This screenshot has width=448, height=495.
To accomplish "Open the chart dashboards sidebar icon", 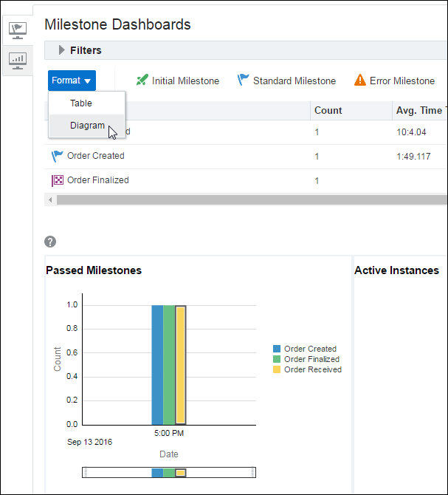I will pyautogui.click(x=17, y=61).
